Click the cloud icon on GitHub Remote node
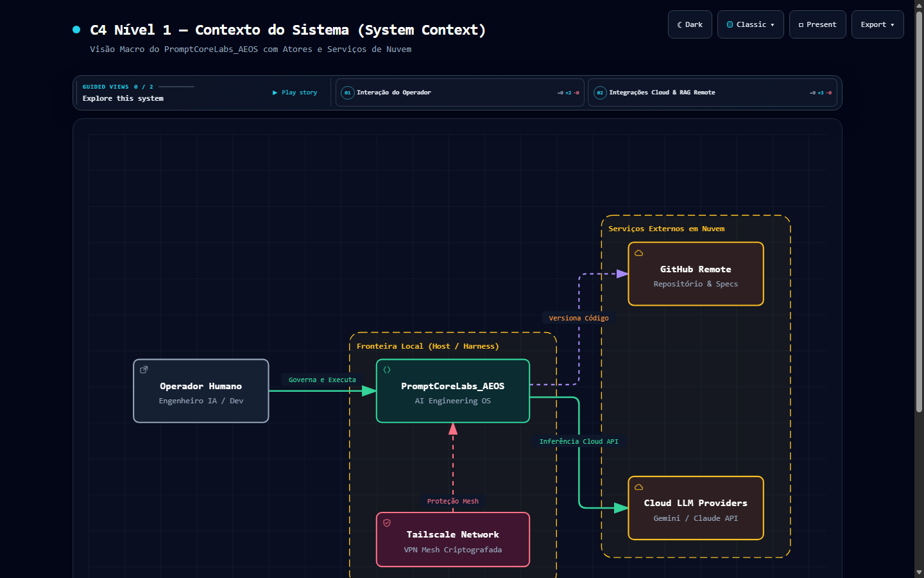924x578 pixels. pyautogui.click(x=638, y=253)
